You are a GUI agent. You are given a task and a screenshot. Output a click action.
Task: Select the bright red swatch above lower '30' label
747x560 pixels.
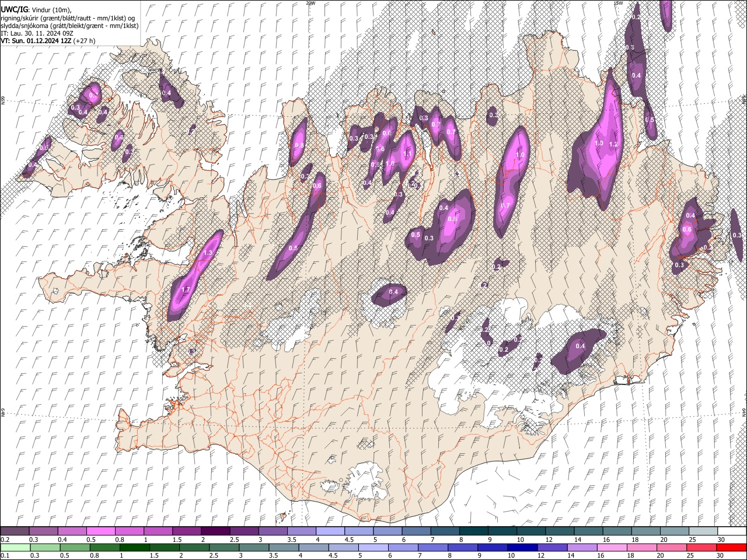(x=732, y=547)
